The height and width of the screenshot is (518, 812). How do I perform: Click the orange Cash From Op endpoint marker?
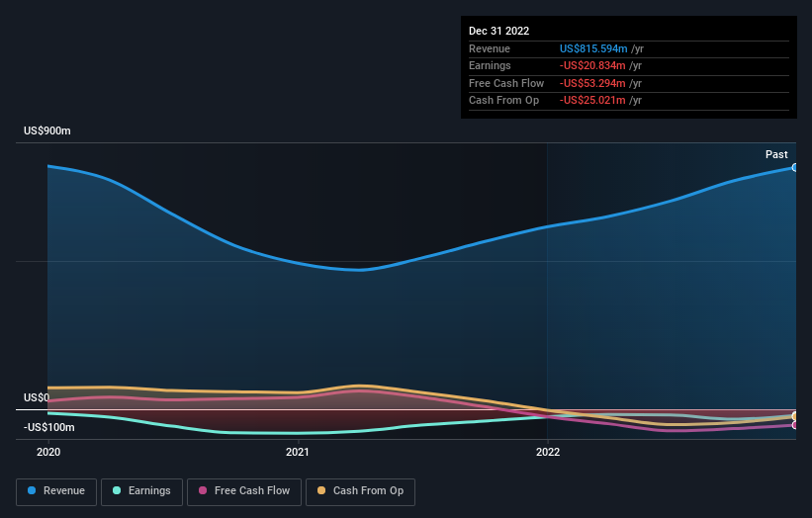pyautogui.click(x=795, y=416)
